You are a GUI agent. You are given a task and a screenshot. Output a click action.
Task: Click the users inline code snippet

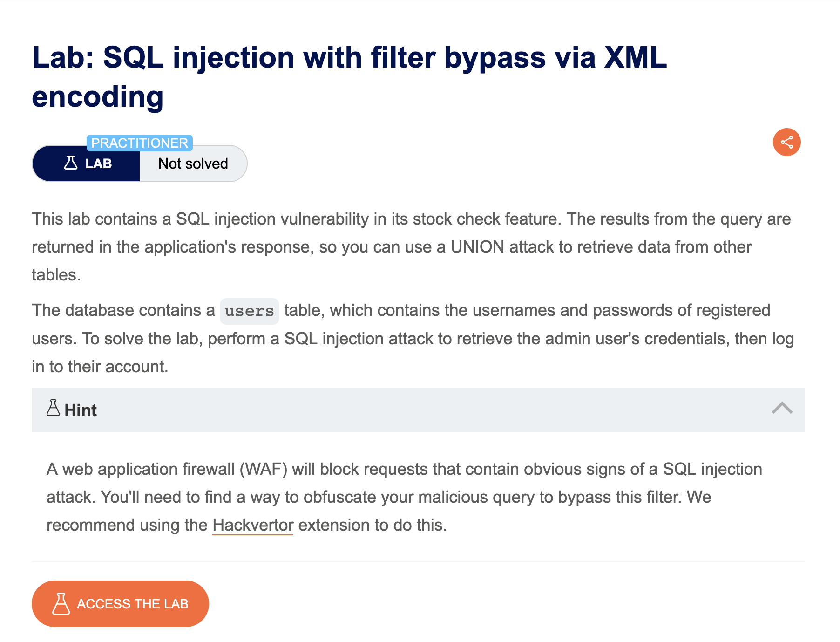tap(250, 311)
